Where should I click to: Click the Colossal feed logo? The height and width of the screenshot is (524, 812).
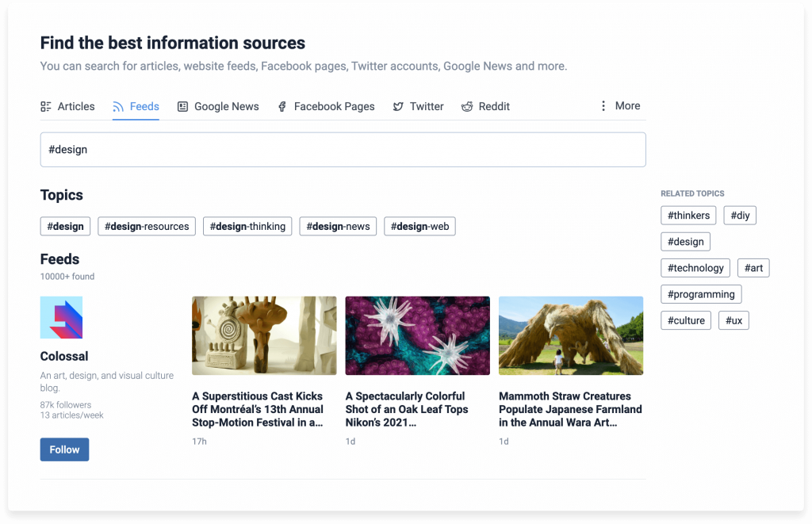(x=61, y=316)
